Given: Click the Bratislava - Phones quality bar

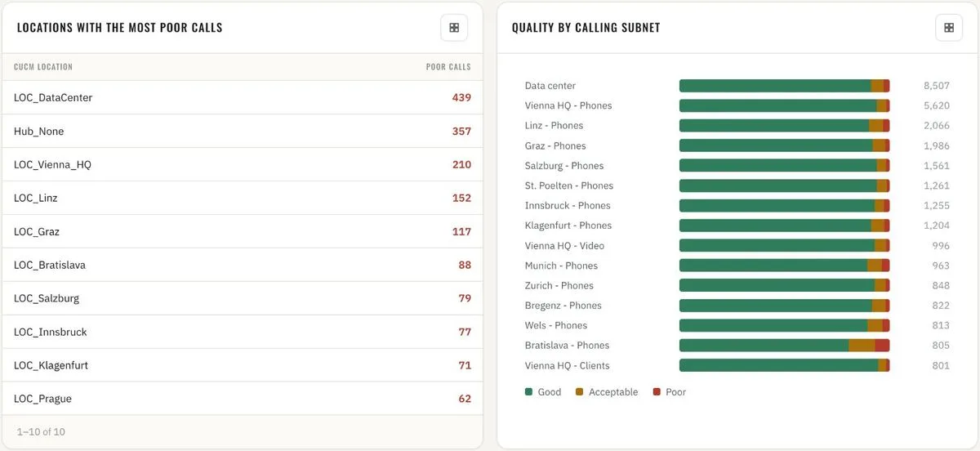Looking at the screenshot, I should coord(784,346).
